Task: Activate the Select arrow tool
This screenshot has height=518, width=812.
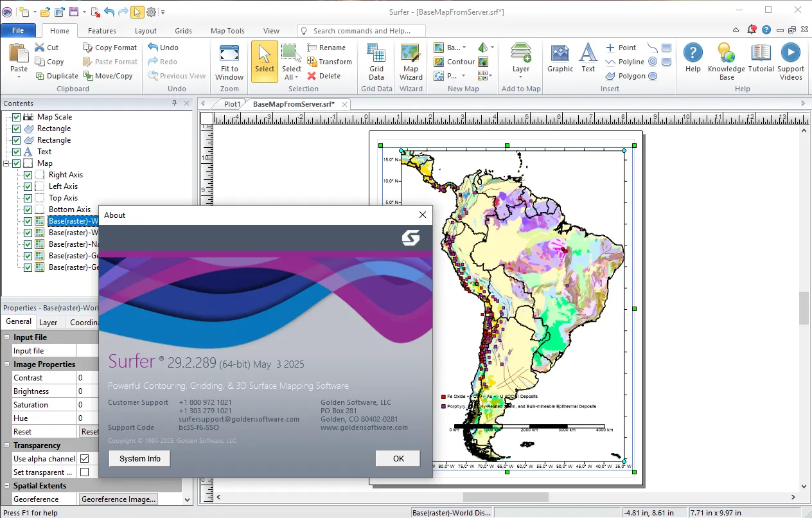Action: point(265,62)
